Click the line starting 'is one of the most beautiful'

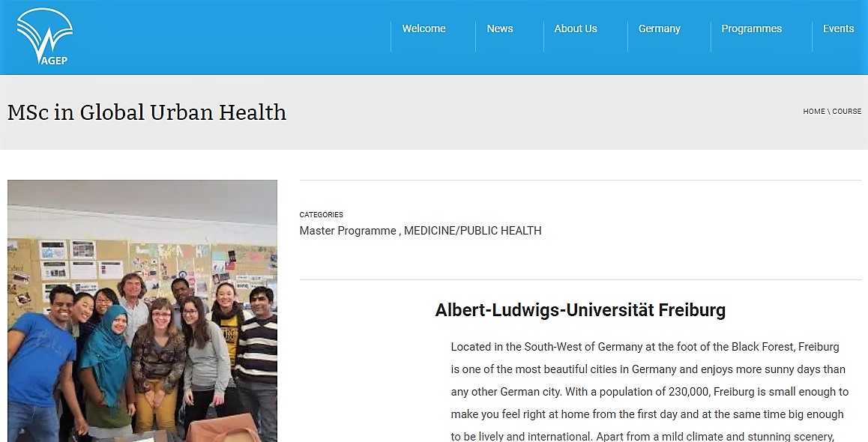[648, 369]
